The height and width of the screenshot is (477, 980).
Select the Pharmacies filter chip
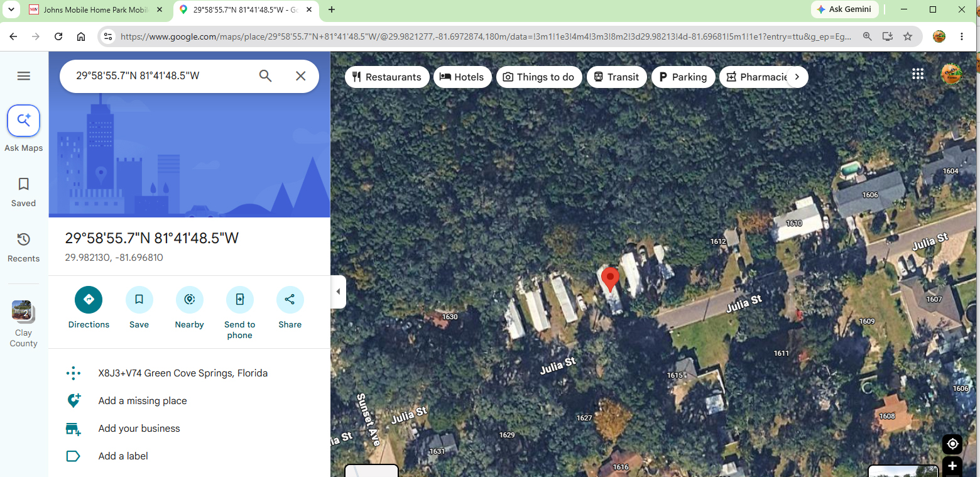pyautogui.click(x=756, y=77)
